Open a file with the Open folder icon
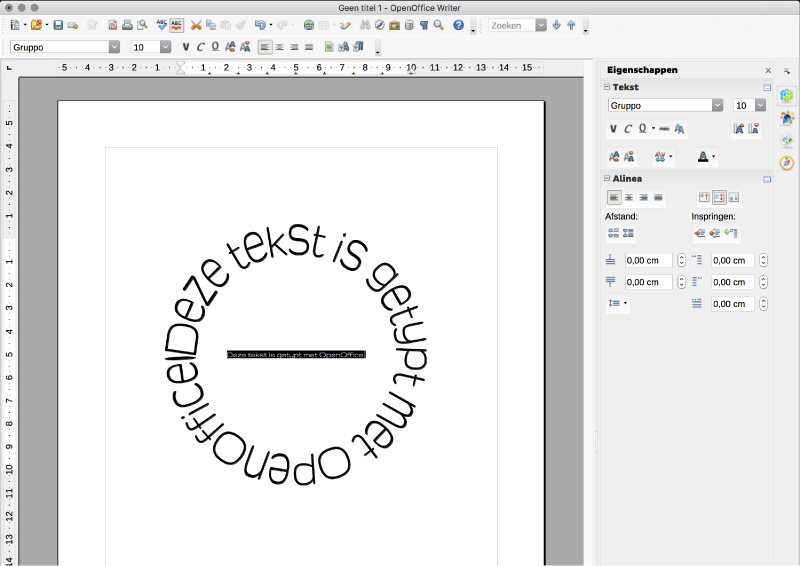The height and width of the screenshot is (566, 800). pyautogui.click(x=36, y=25)
